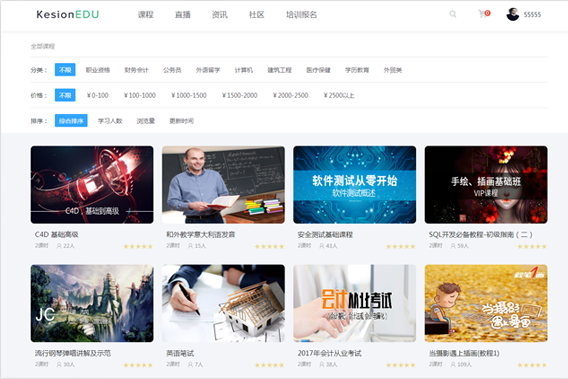Filter price ¥100-1000
Image resolution: width=568 pixels, height=379 pixels.
pyautogui.click(x=139, y=95)
